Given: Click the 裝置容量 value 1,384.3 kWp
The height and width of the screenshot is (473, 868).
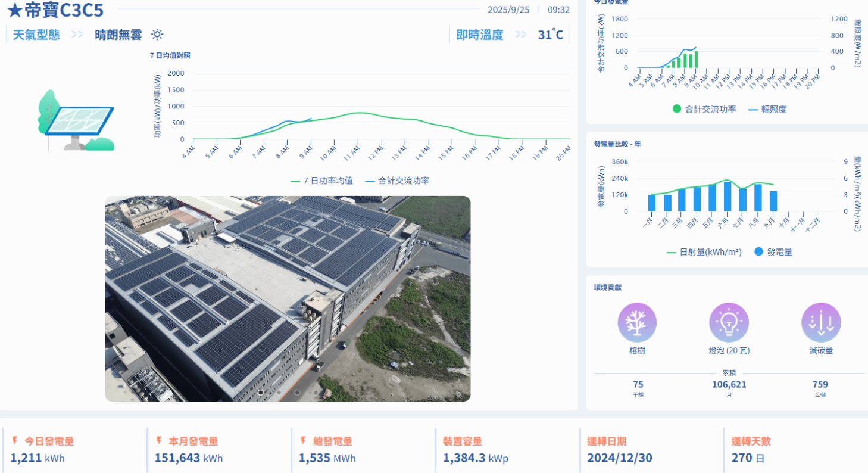Looking at the screenshot, I should pyautogui.click(x=475, y=458).
